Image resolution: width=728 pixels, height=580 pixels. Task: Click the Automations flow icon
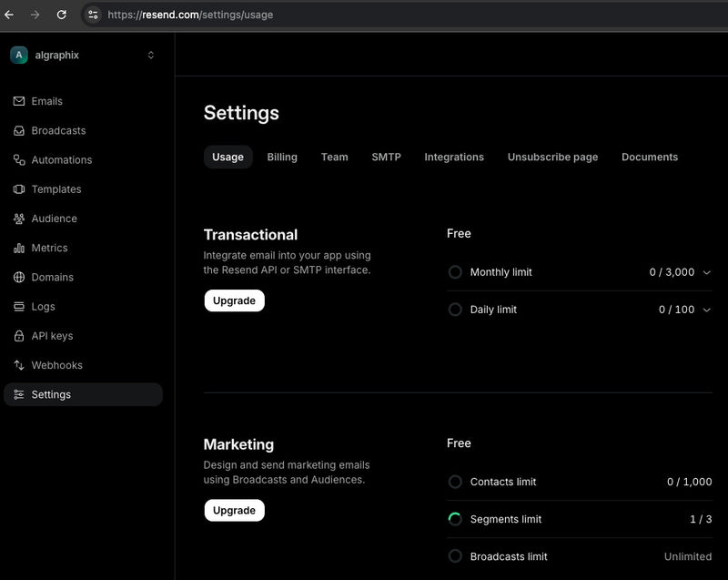19,159
